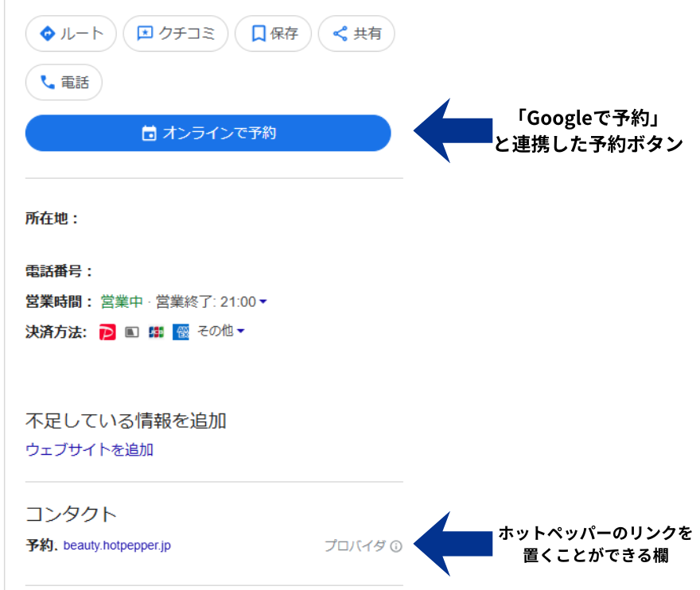Expand the 営業時間 hours dropdown arrow
700x590 pixels.
coord(263,302)
